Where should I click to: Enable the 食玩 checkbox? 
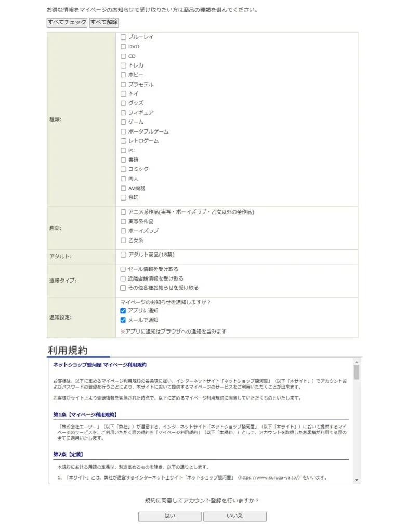click(x=124, y=197)
